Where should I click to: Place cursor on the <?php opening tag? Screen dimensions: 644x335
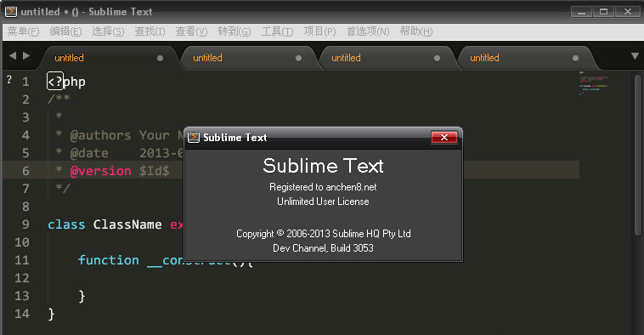point(66,82)
